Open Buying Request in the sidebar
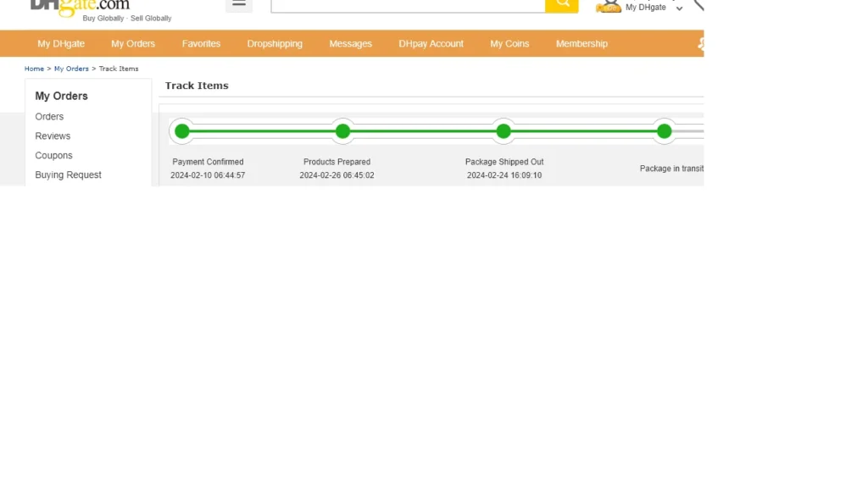This screenshot has height=488, width=868. point(68,175)
